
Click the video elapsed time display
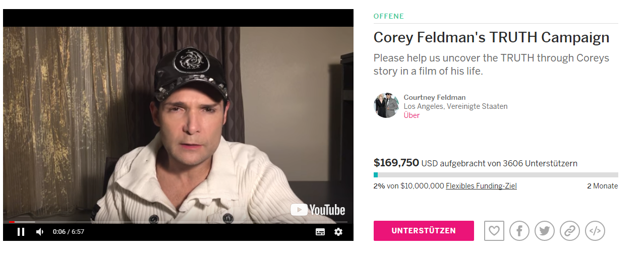point(69,232)
